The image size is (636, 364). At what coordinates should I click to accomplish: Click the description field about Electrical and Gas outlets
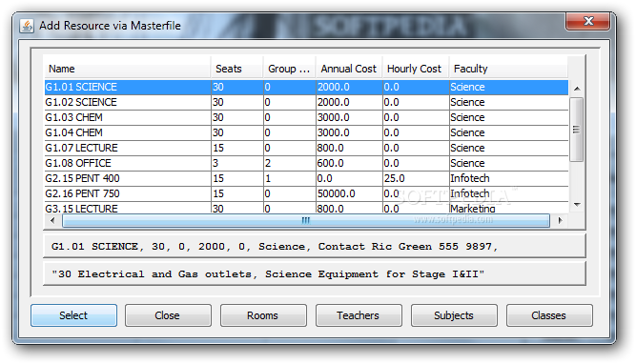click(x=315, y=274)
